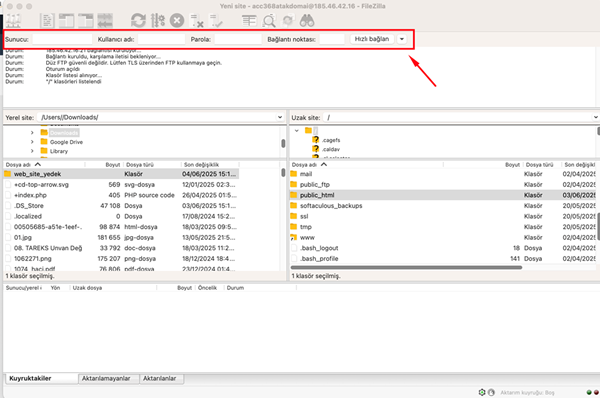The width and height of the screenshot is (600, 398).
Task: Expand the Library folder node
Action: pos(32,151)
